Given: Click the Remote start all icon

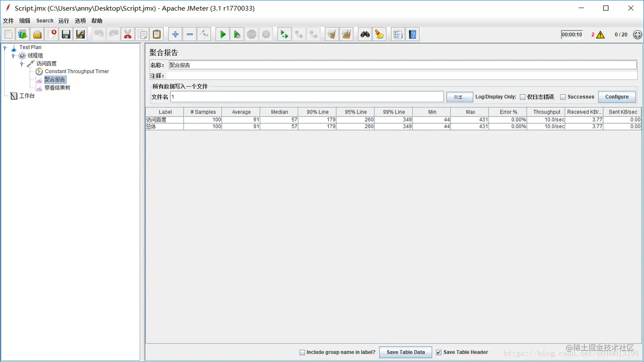Looking at the screenshot, I should click(x=284, y=34).
